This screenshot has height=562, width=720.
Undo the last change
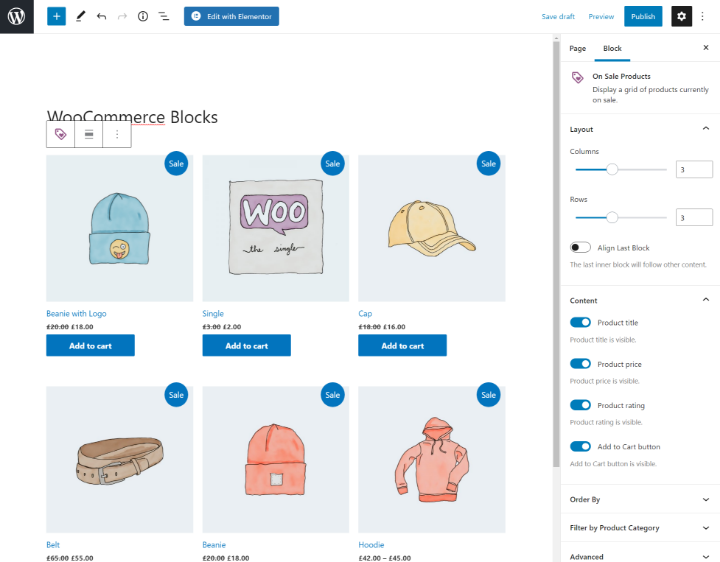(x=101, y=17)
